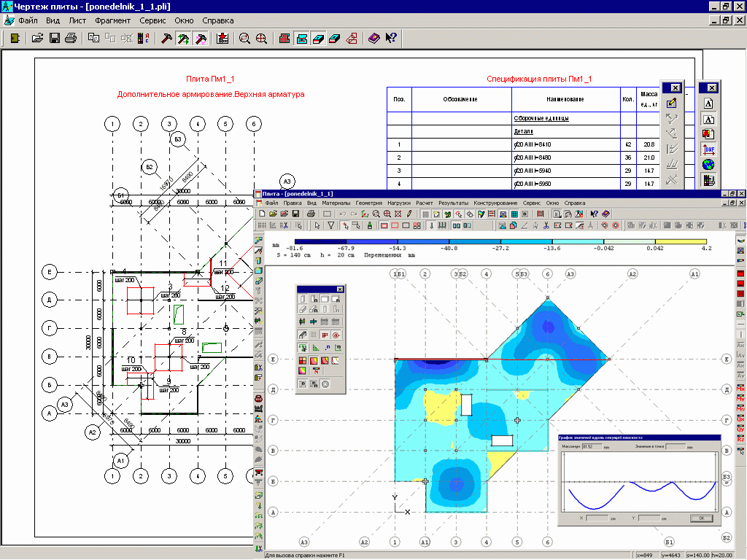Select the zoom magnifier in drawing toolbar

tap(244, 39)
